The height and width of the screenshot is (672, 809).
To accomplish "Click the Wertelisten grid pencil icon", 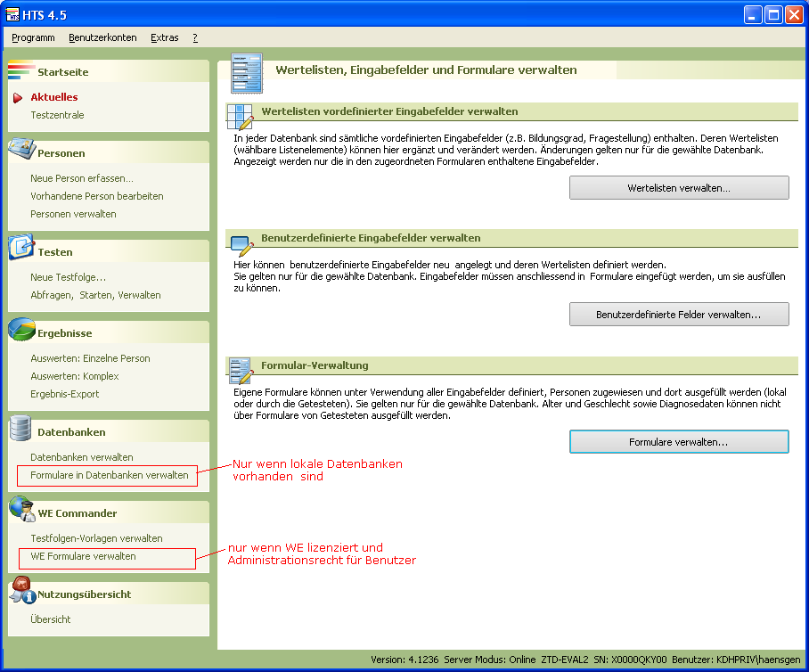I will click(241, 116).
